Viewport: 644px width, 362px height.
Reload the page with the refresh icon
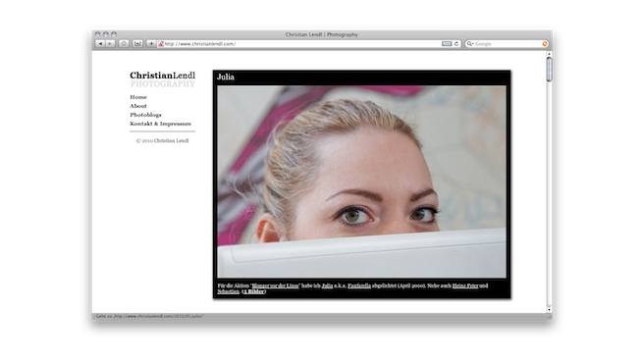pos(456,43)
